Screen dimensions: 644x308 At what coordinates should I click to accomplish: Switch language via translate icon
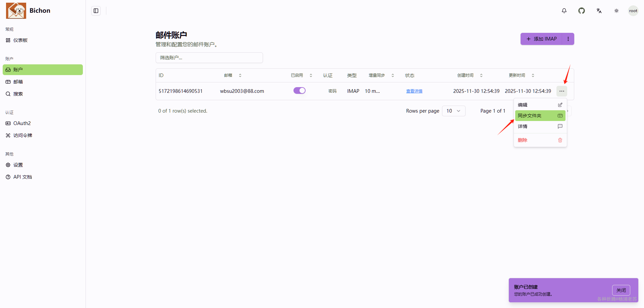599,11
